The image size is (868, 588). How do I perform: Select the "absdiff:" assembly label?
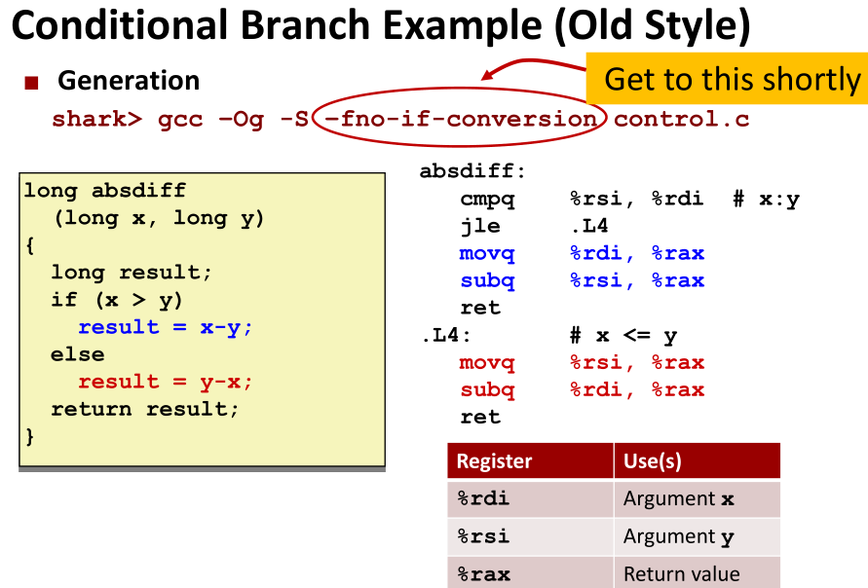pyautogui.click(x=472, y=171)
